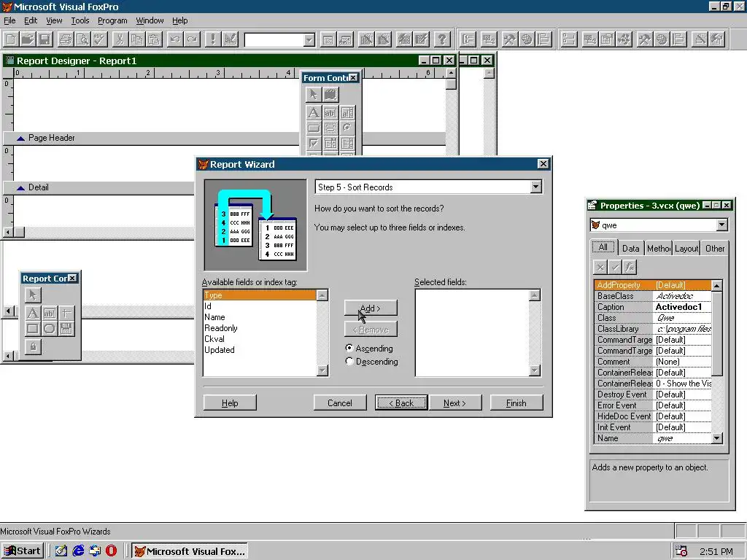Open the Windows Start menu
The height and width of the screenshot is (560, 747).
[x=23, y=551]
